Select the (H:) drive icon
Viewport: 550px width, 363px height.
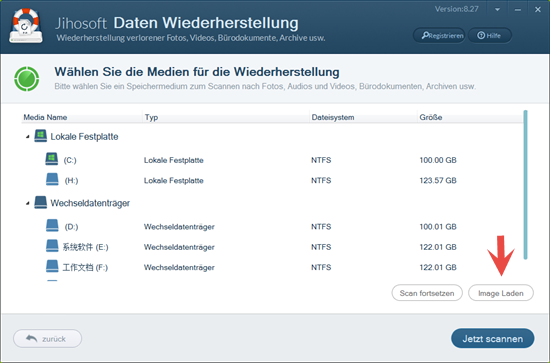[52, 180]
